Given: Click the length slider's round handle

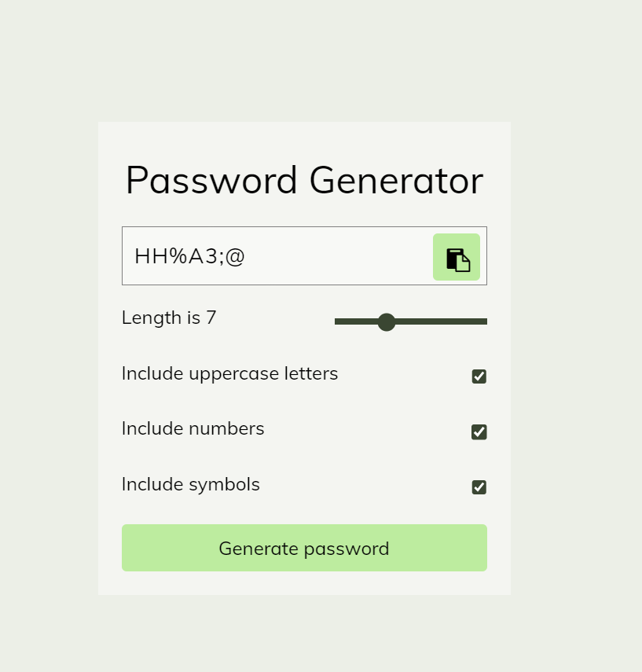Looking at the screenshot, I should click(x=386, y=321).
